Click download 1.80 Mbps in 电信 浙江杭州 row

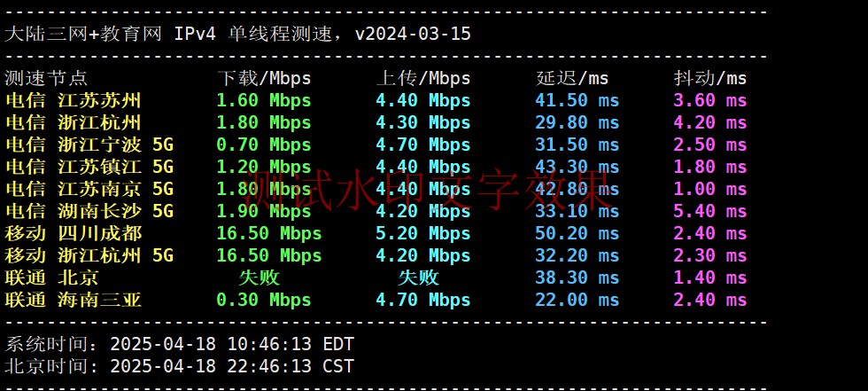264,122
